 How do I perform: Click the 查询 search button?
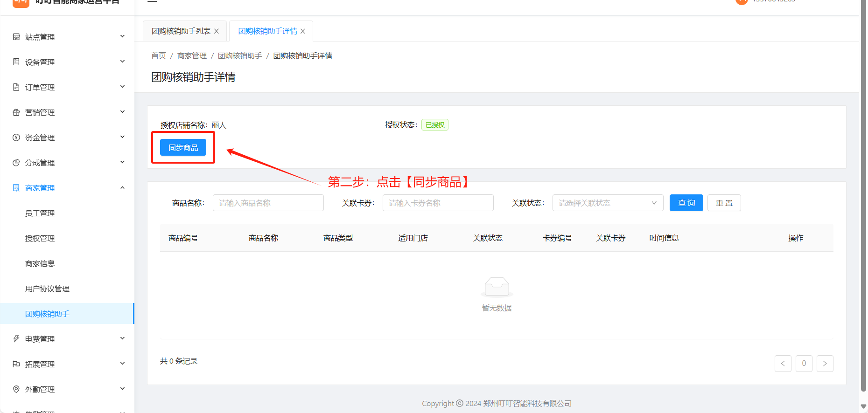(x=686, y=203)
